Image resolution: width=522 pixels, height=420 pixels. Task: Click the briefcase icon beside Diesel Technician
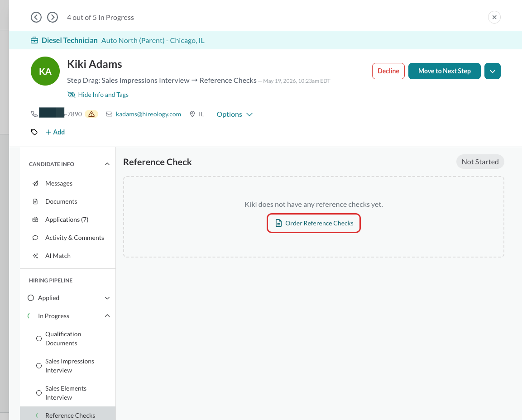click(x=34, y=41)
